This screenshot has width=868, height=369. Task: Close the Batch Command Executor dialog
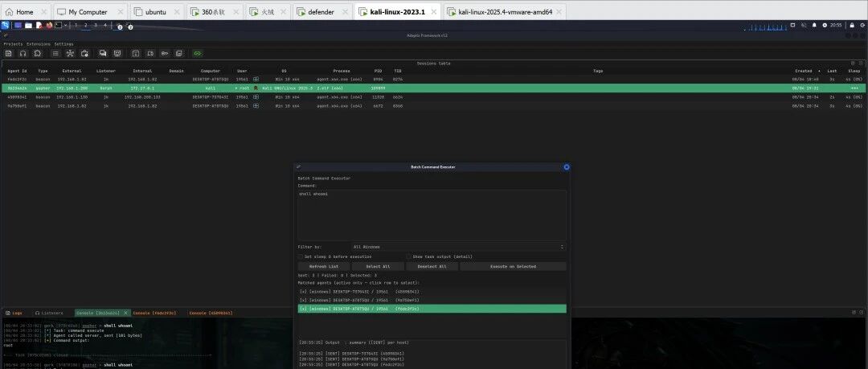[x=567, y=166]
